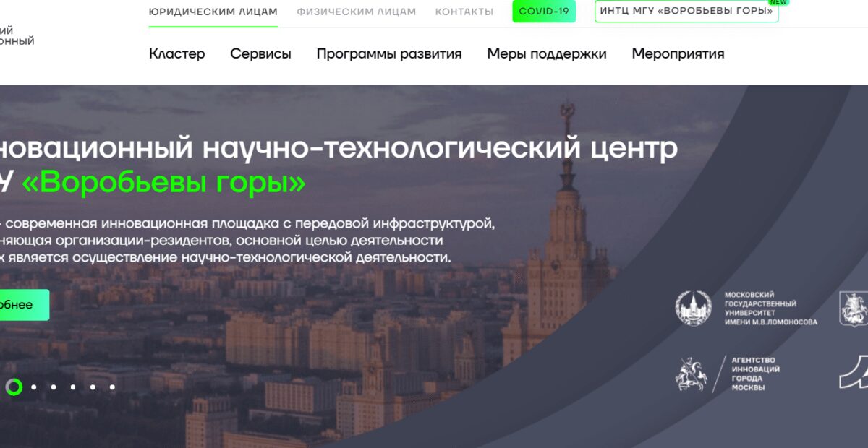Open the Кластер navigation menu
868x448 pixels.
tap(176, 53)
